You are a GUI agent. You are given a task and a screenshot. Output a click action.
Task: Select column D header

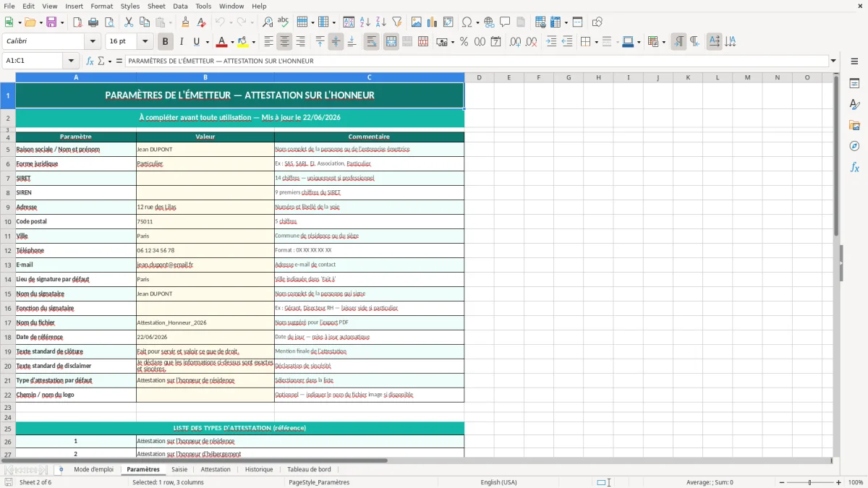pyautogui.click(x=479, y=77)
